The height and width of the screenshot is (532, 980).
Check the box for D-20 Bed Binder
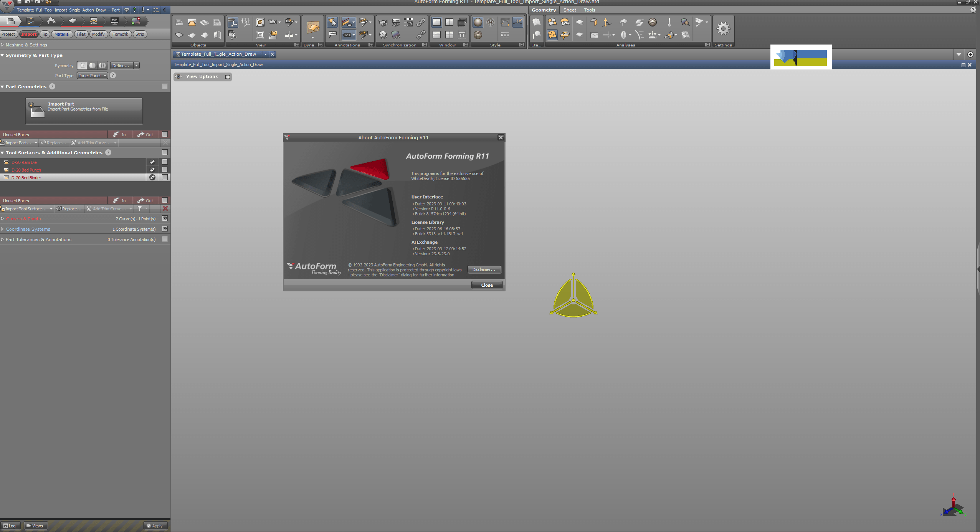165,177
